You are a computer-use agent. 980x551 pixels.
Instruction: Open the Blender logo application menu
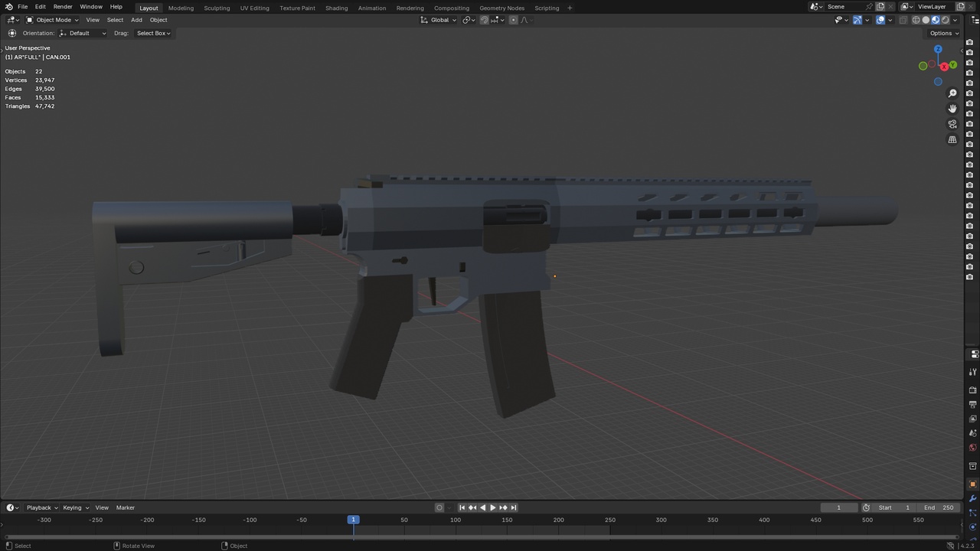pos(11,7)
